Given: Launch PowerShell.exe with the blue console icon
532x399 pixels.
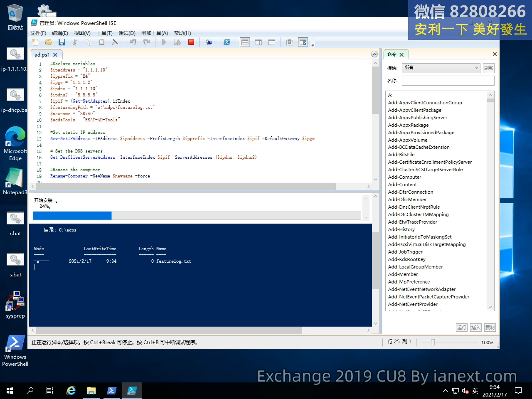Looking at the screenshot, I should [x=227, y=42].
